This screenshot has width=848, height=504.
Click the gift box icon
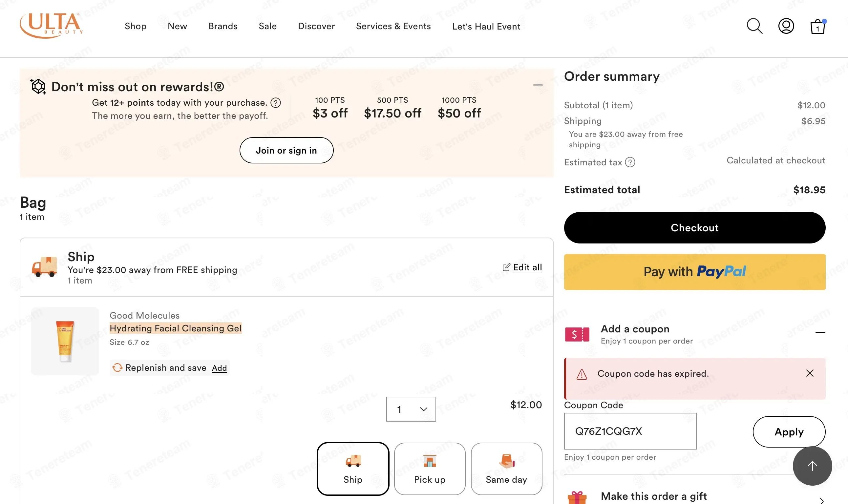pyautogui.click(x=577, y=497)
